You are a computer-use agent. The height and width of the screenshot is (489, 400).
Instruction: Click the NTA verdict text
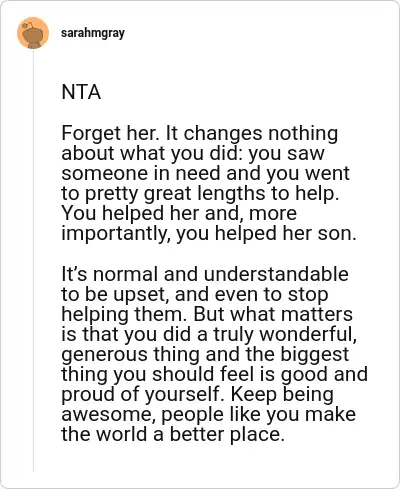click(x=81, y=92)
